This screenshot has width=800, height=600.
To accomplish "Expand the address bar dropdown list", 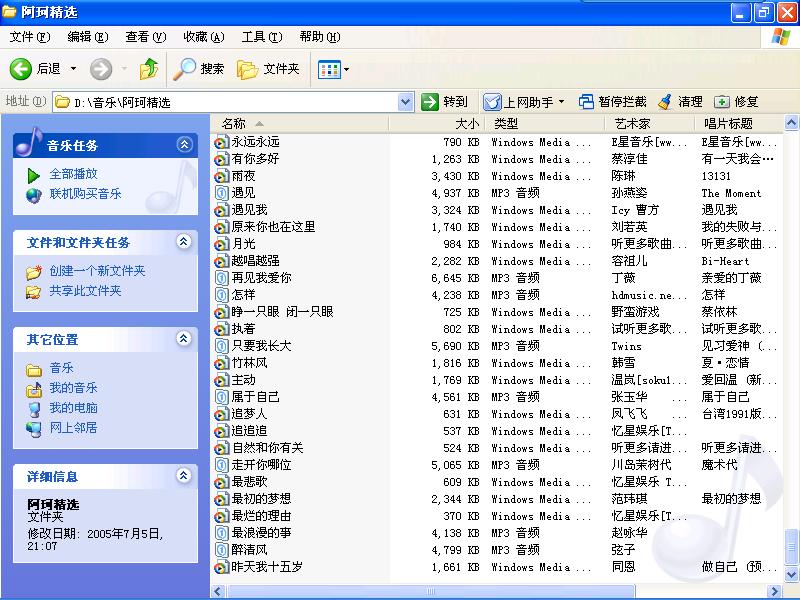I will point(405,102).
